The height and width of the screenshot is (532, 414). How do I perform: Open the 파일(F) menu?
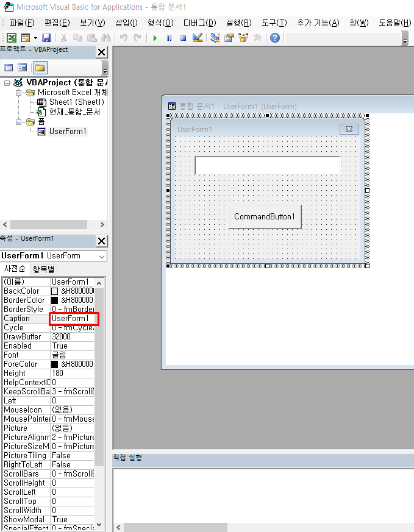22,23
